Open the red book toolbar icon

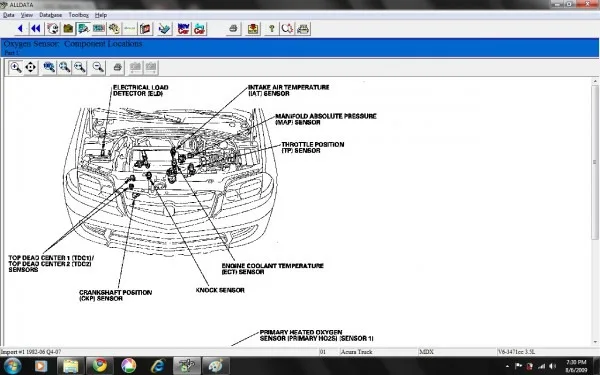145,29
